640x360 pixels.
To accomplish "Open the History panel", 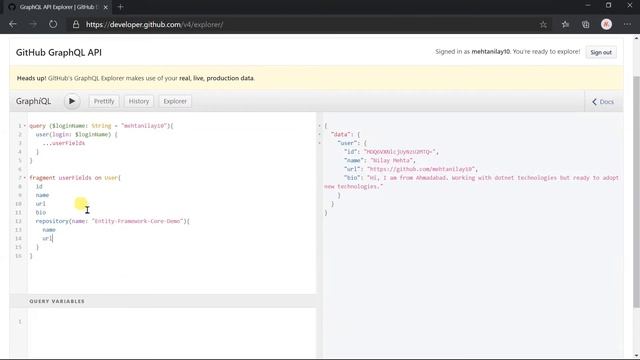I will click(139, 101).
